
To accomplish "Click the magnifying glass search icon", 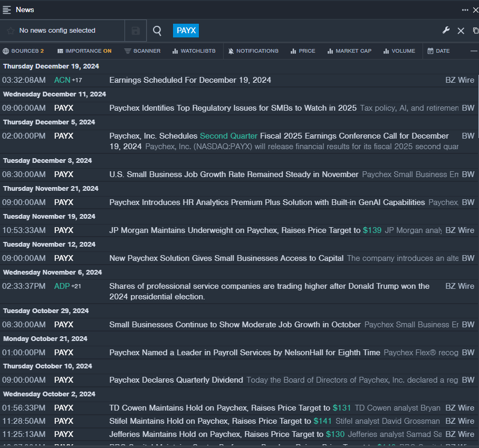I will pos(157,31).
